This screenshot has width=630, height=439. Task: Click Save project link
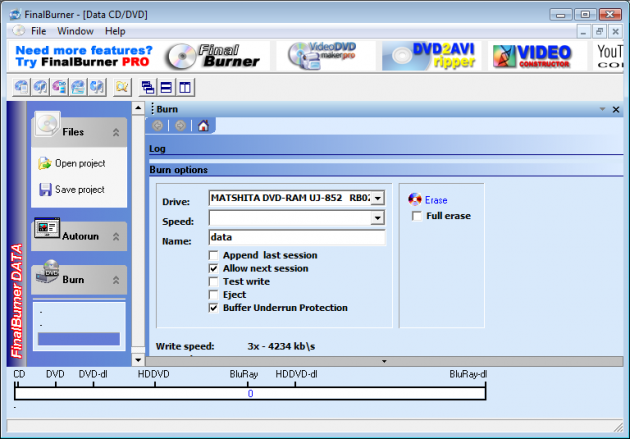80,189
